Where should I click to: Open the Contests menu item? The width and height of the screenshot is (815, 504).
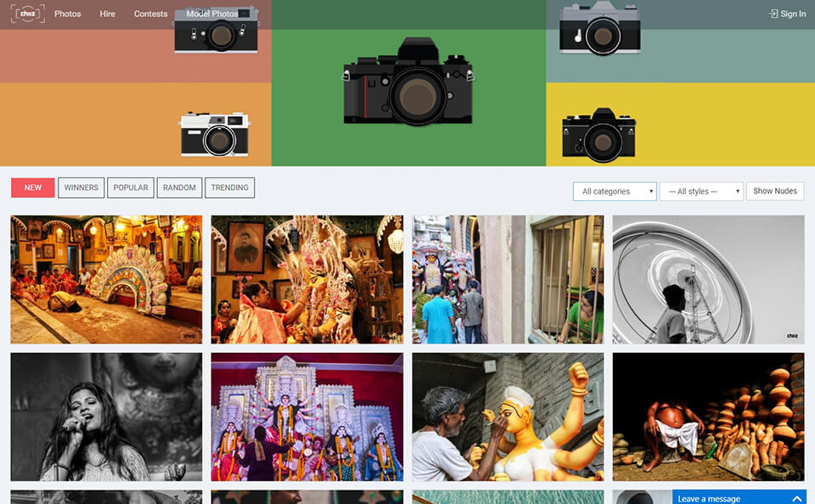point(151,14)
